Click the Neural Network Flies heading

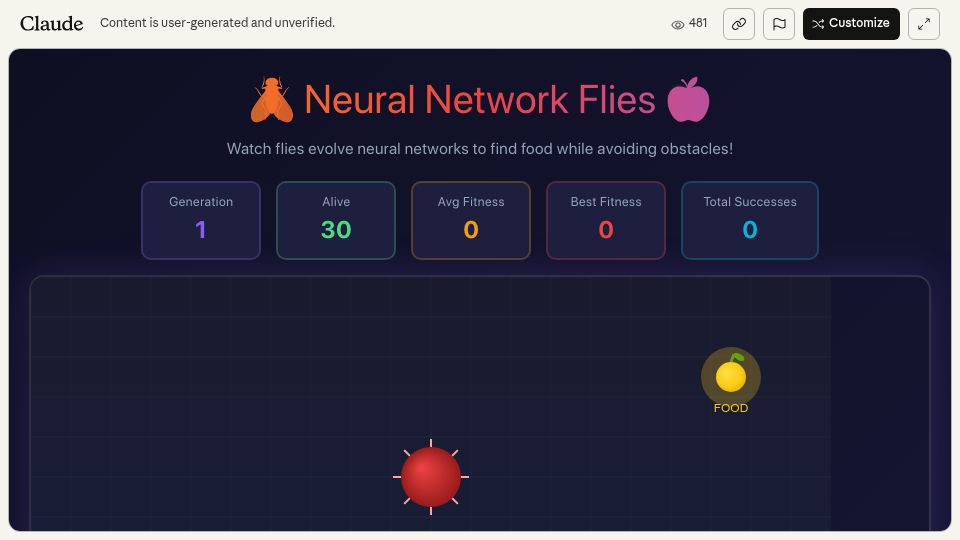pos(480,99)
